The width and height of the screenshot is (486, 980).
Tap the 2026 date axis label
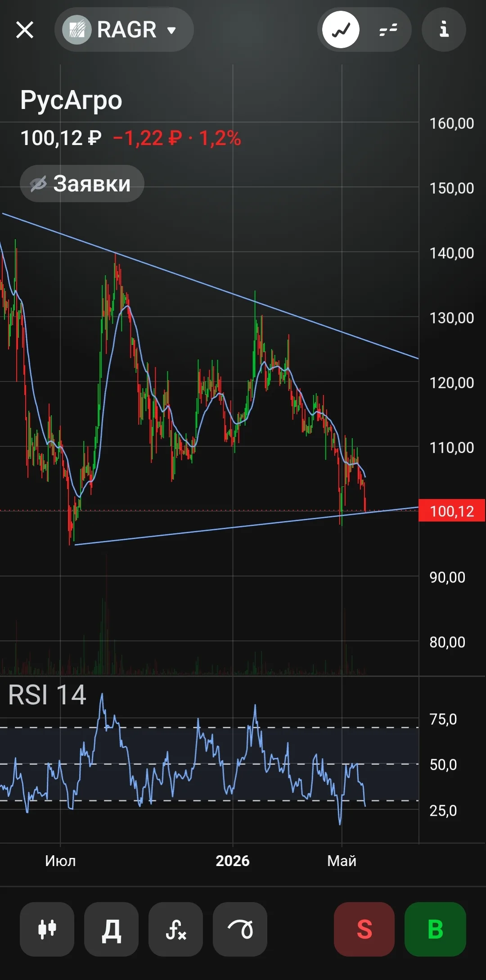[x=232, y=861]
